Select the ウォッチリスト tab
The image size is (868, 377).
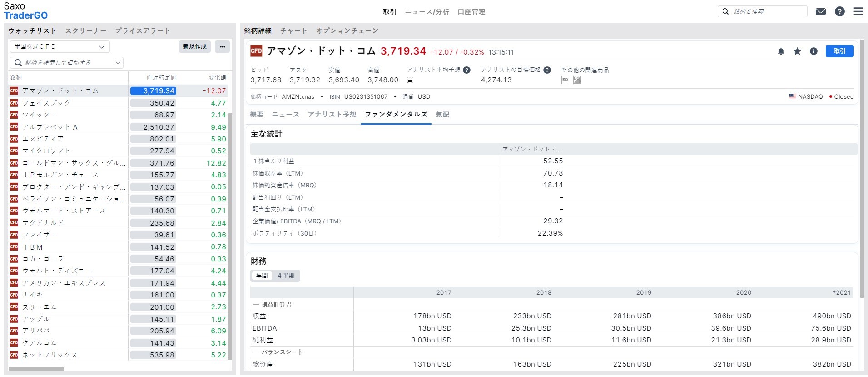(x=32, y=31)
